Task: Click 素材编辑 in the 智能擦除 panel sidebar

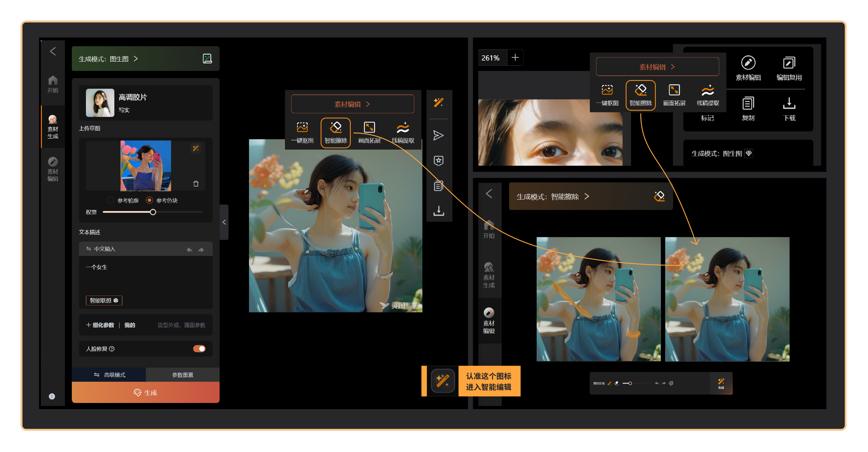Action: coord(489,321)
